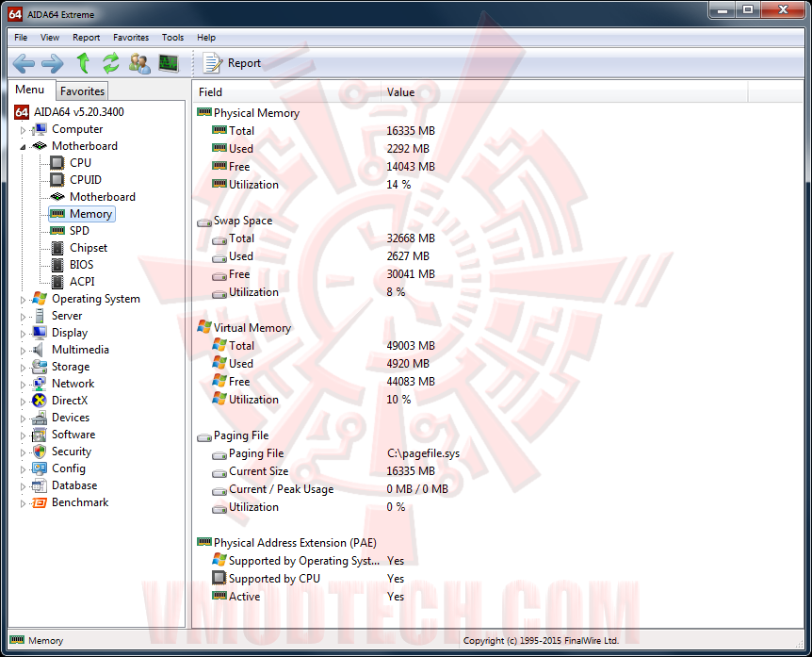
Task: Click the Devices printer icon
Action: tap(40, 418)
